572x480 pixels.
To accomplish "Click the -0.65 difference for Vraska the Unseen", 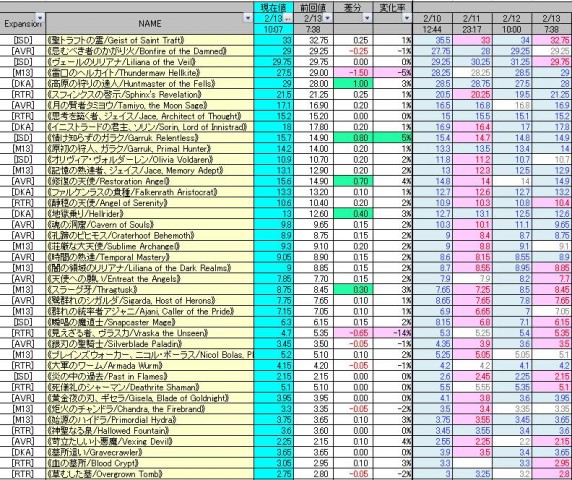I will (x=353, y=333).
